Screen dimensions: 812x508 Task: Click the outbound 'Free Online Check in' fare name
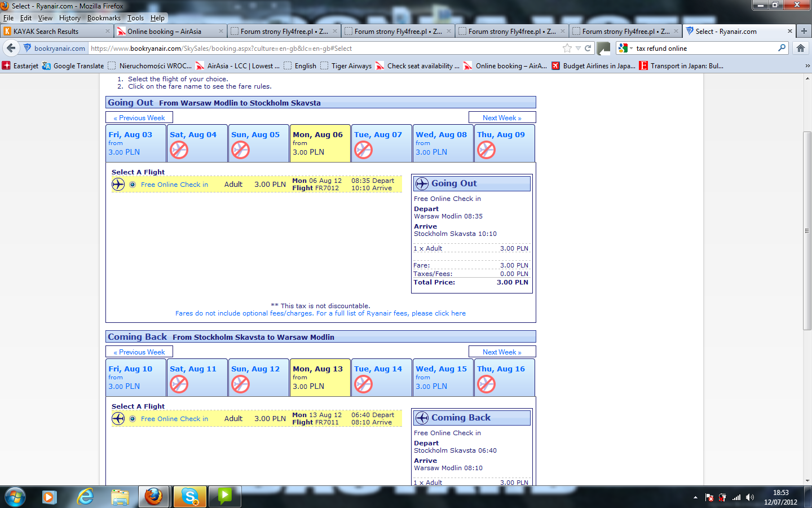pos(174,185)
